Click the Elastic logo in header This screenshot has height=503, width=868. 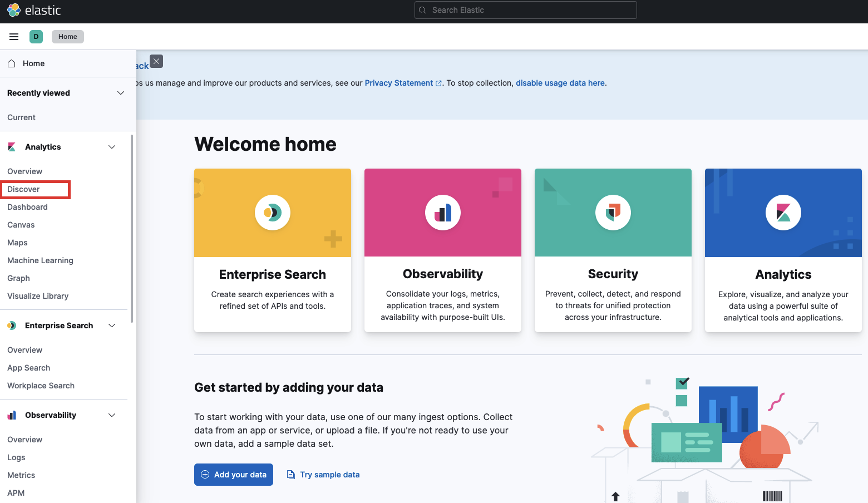tap(33, 10)
